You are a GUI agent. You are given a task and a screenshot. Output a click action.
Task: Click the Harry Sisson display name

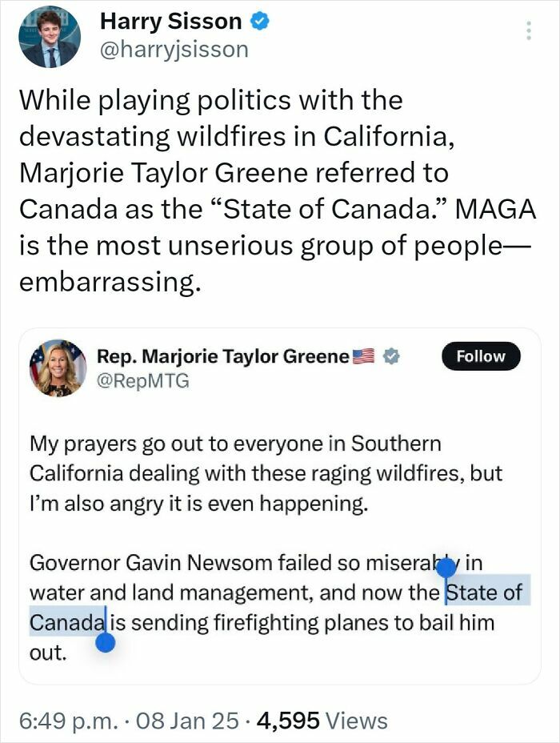pyautogui.click(x=170, y=22)
